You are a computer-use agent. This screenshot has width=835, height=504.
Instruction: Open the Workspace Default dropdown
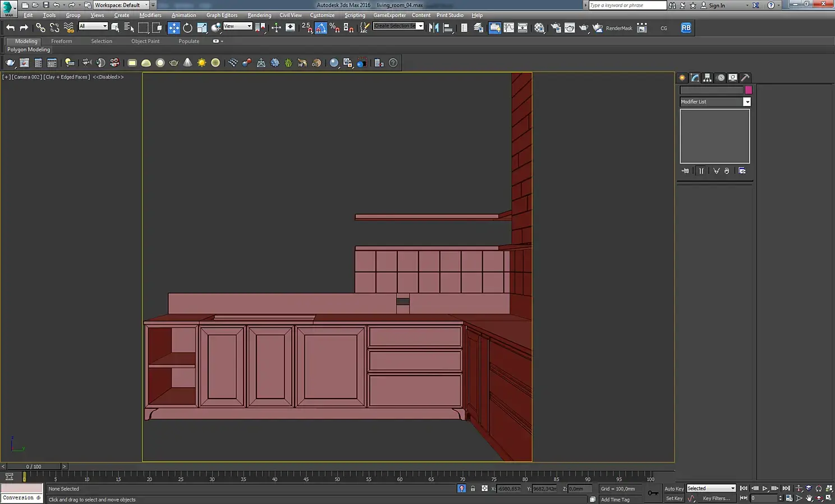tap(121, 5)
